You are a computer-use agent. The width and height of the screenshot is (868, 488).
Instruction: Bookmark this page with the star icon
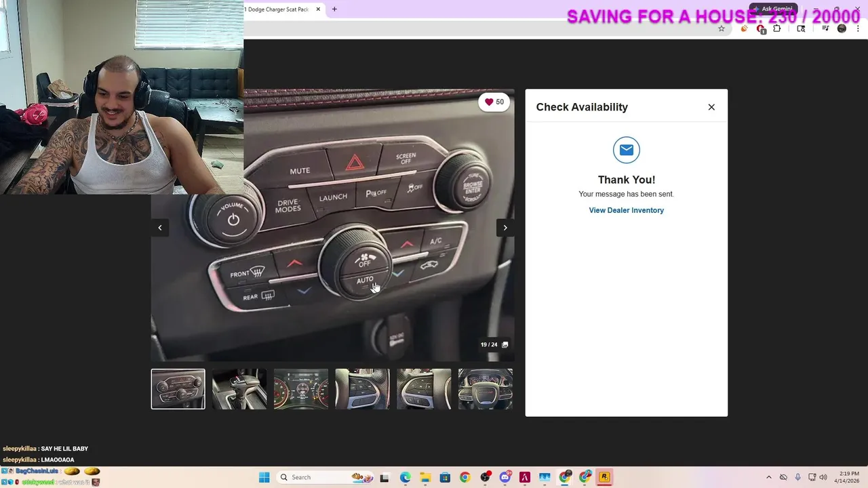(x=722, y=28)
